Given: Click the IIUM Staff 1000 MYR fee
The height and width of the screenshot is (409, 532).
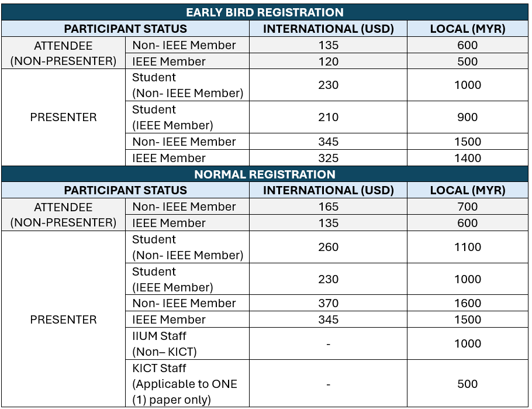Looking at the screenshot, I should tap(467, 343).
